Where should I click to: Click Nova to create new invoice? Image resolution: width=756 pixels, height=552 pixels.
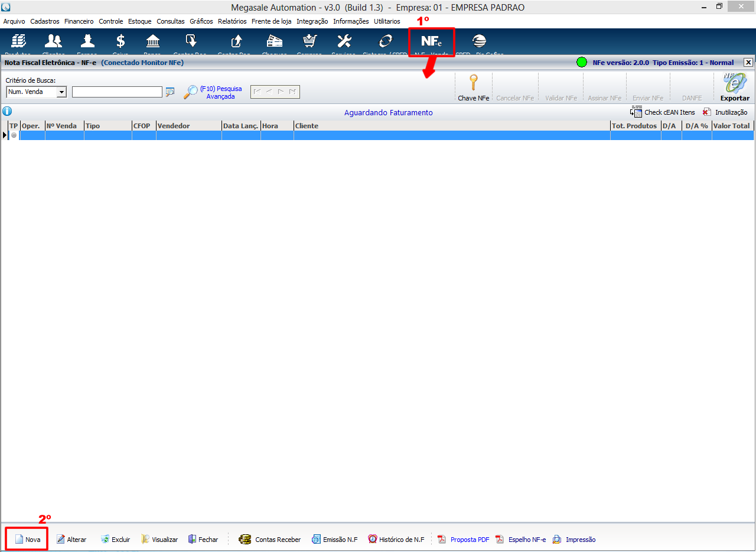[x=27, y=540]
